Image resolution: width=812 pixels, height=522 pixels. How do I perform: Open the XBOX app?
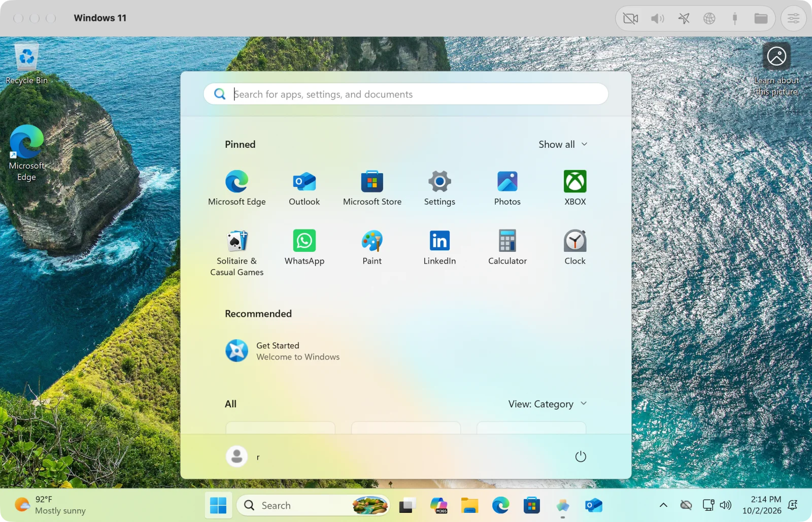point(575,188)
